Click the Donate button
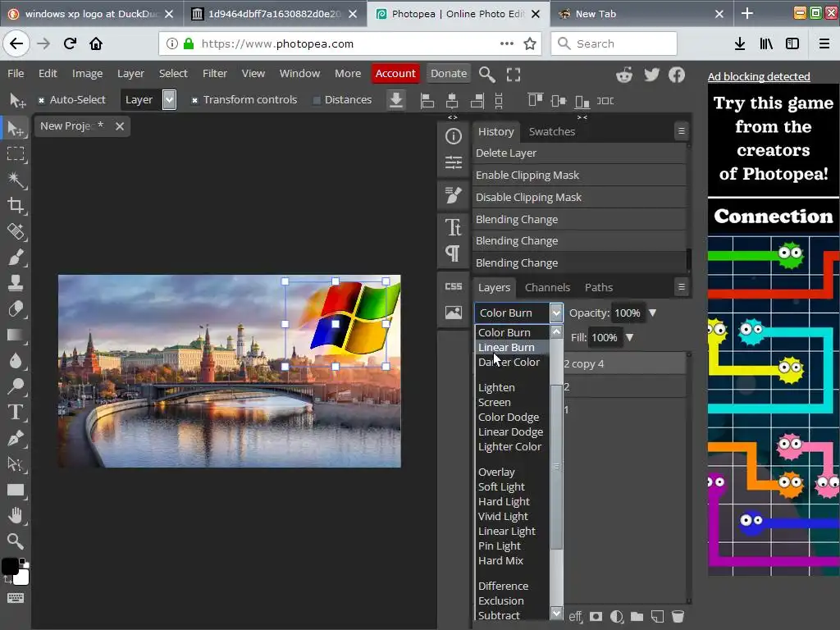840x630 pixels. point(449,73)
